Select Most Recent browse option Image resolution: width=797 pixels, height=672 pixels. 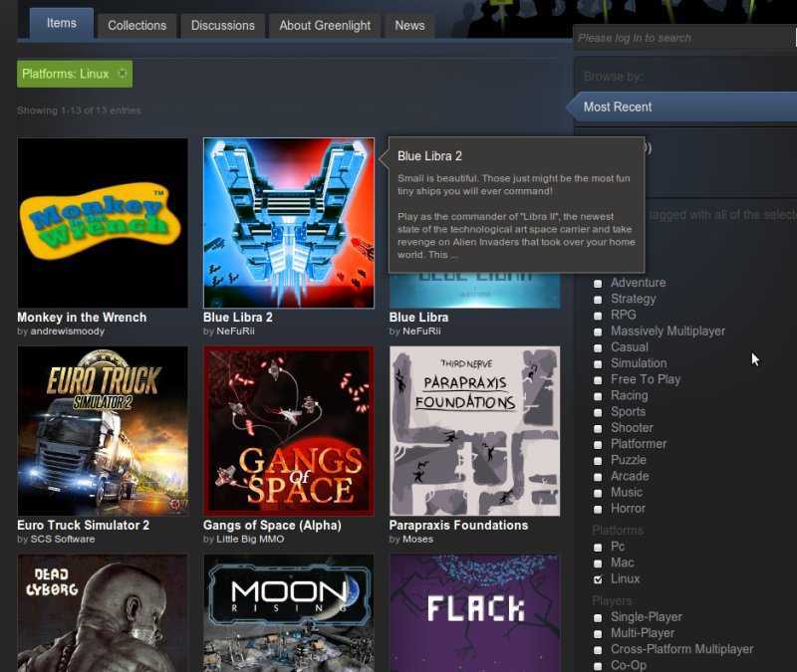(x=681, y=107)
